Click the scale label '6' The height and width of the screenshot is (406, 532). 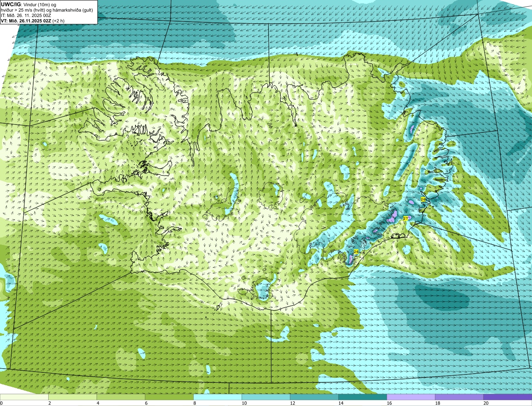pos(146,403)
